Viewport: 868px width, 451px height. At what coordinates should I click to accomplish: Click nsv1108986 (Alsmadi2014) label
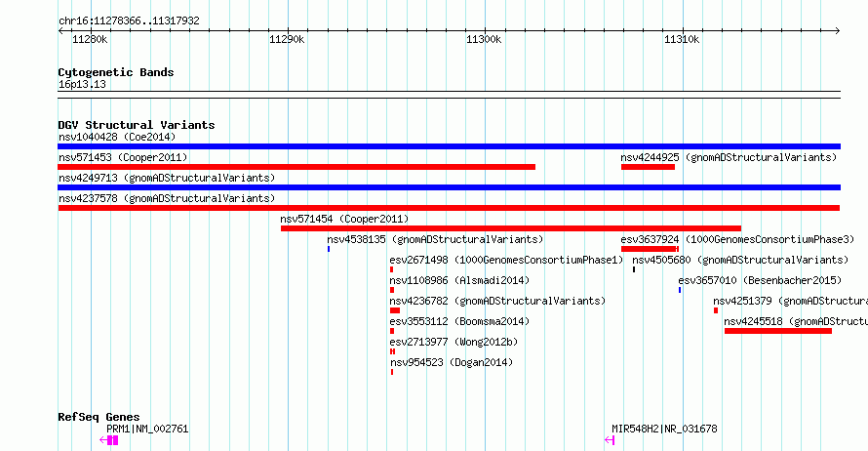(459, 280)
